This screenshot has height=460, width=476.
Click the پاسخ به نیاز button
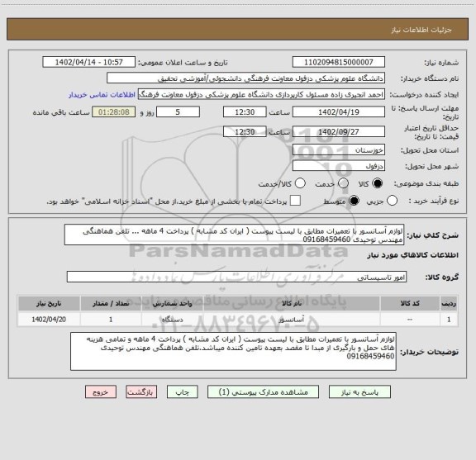pyautogui.click(x=359, y=392)
